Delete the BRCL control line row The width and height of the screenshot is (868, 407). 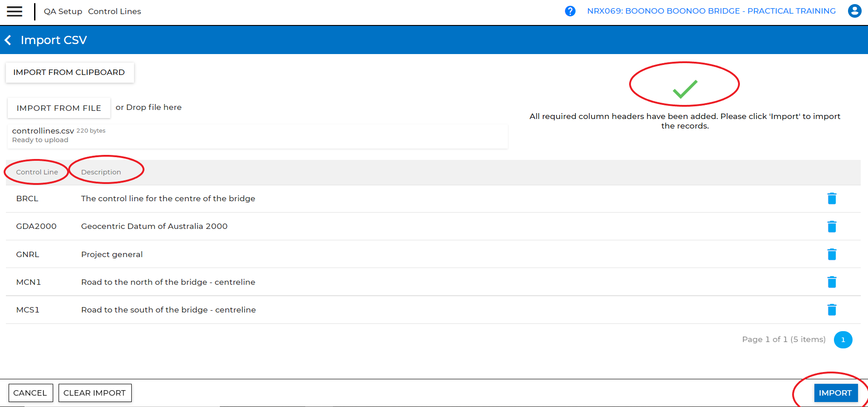pyautogui.click(x=832, y=199)
